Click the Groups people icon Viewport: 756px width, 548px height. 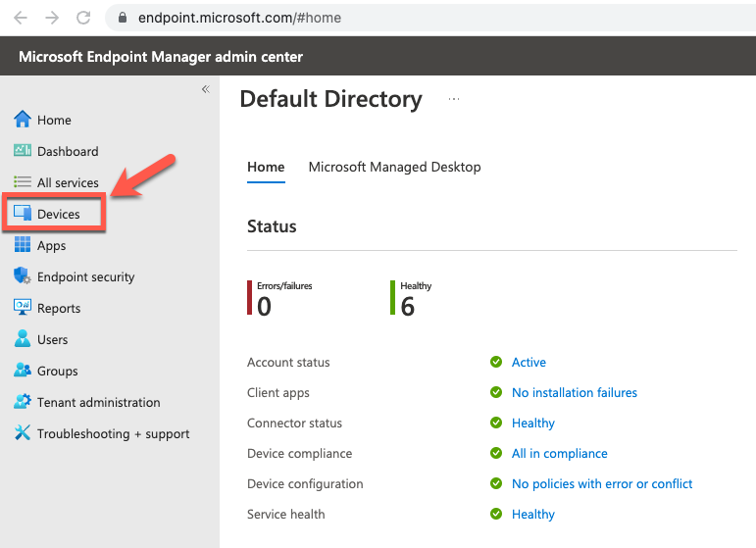(x=23, y=370)
